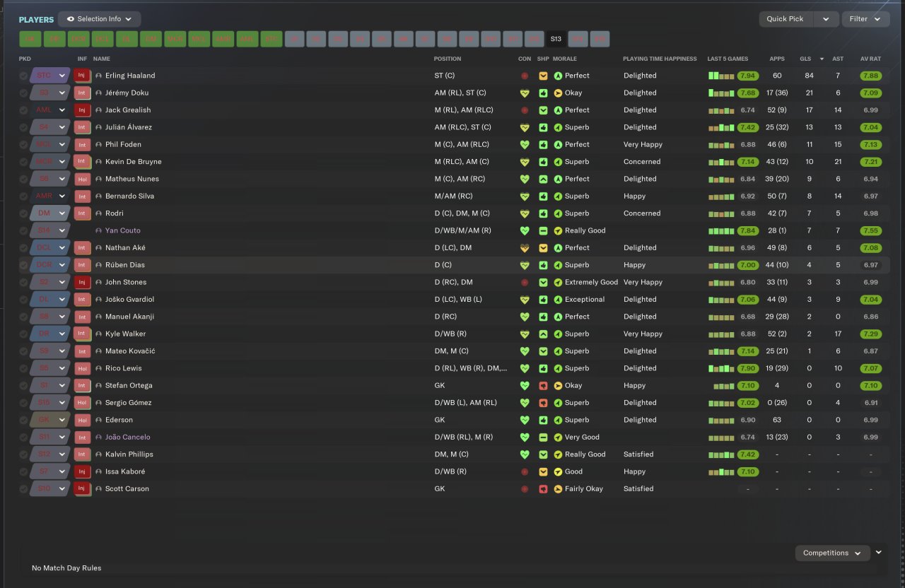The height and width of the screenshot is (588, 905).
Task: Open Bernardo Silva's AMR position dropdown
Action: [49, 196]
